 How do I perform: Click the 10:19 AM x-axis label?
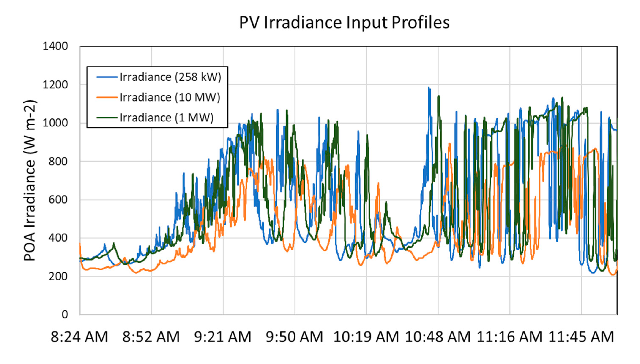coord(366,337)
